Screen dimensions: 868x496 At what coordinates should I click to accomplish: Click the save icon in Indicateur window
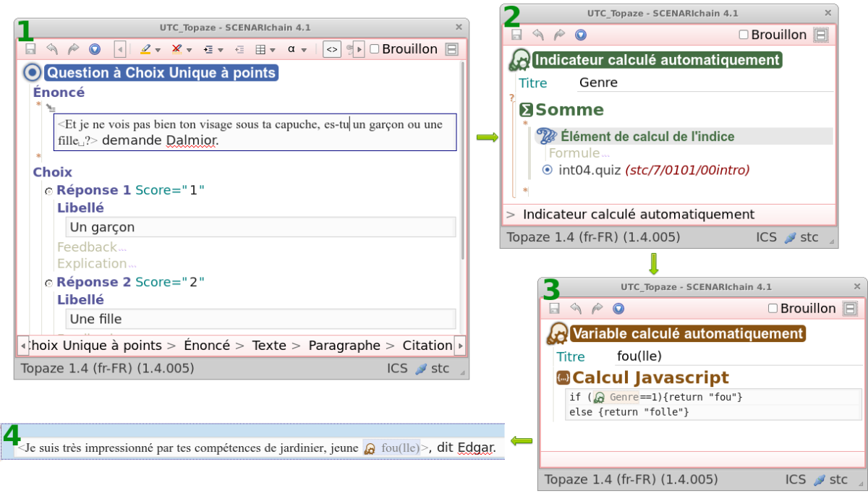point(516,35)
